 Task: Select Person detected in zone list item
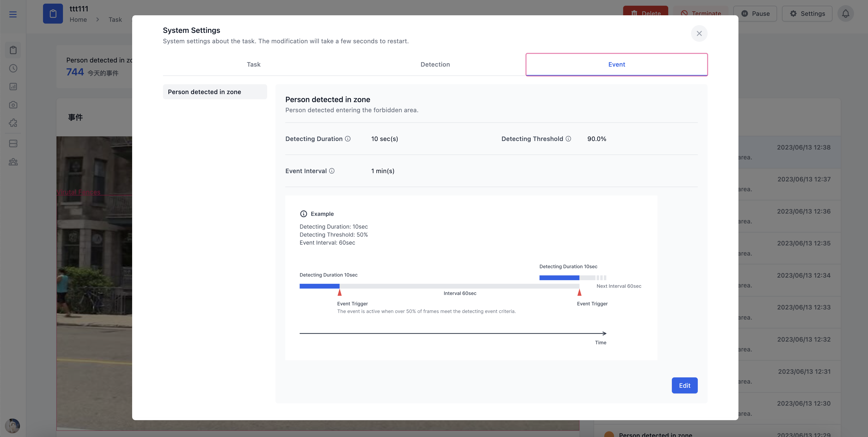click(x=215, y=92)
